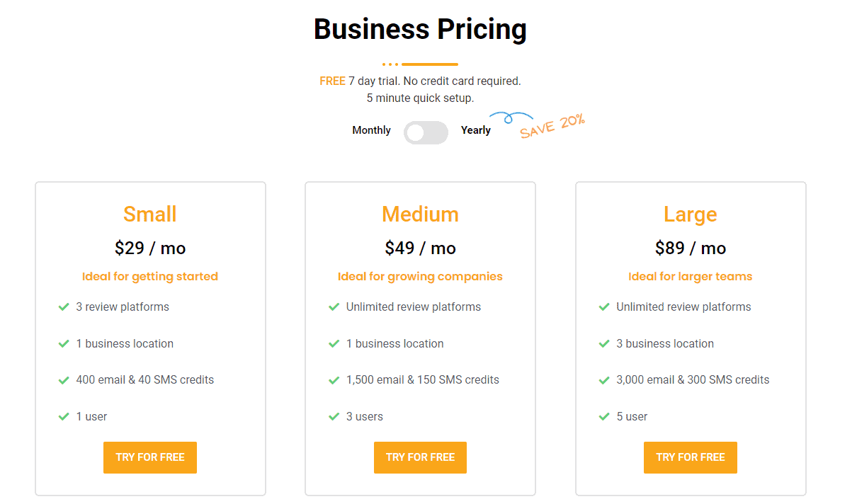This screenshot has width=857, height=504.
Task: Click the $49 / mo price text
Action: (420, 248)
